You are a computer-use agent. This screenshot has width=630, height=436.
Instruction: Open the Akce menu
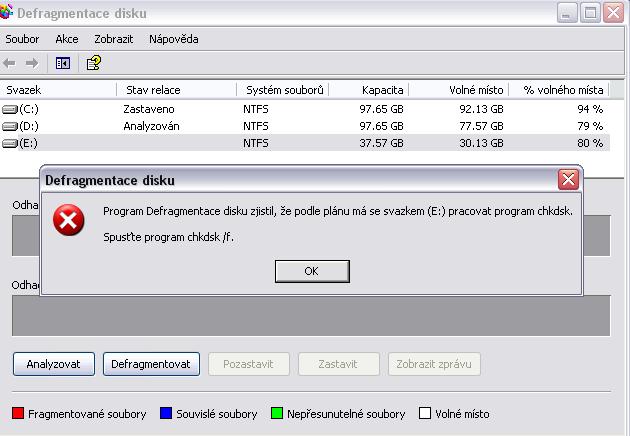[67, 39]
